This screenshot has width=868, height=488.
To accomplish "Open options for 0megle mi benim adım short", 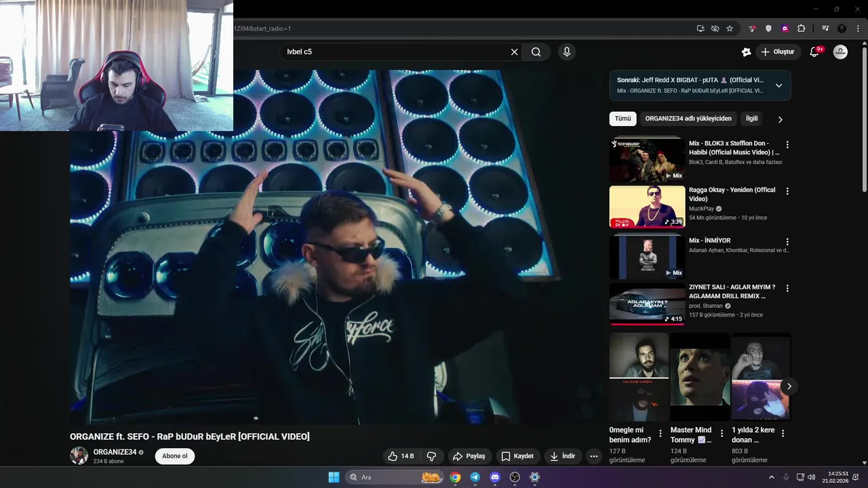I will [x=660, y=433].
